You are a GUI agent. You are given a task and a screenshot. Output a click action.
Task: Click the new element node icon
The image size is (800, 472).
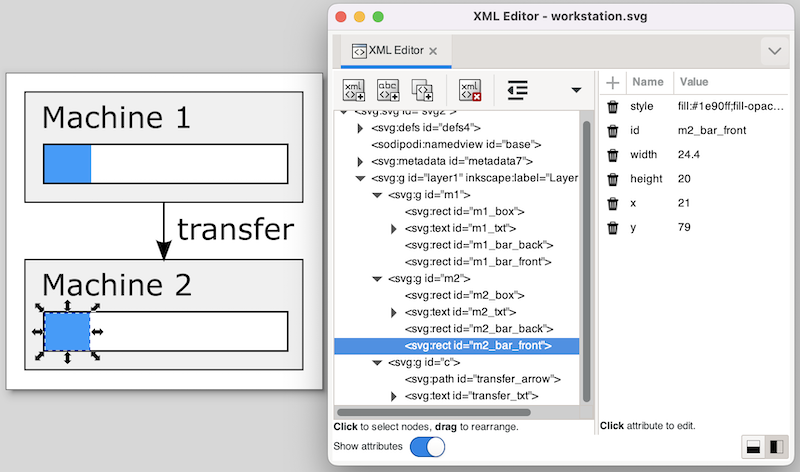(354, 90)
